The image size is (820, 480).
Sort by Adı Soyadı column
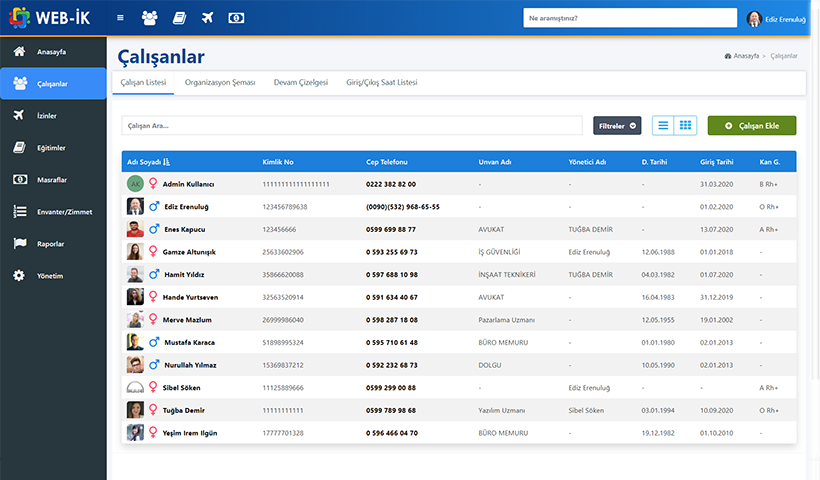pos(149,162)
